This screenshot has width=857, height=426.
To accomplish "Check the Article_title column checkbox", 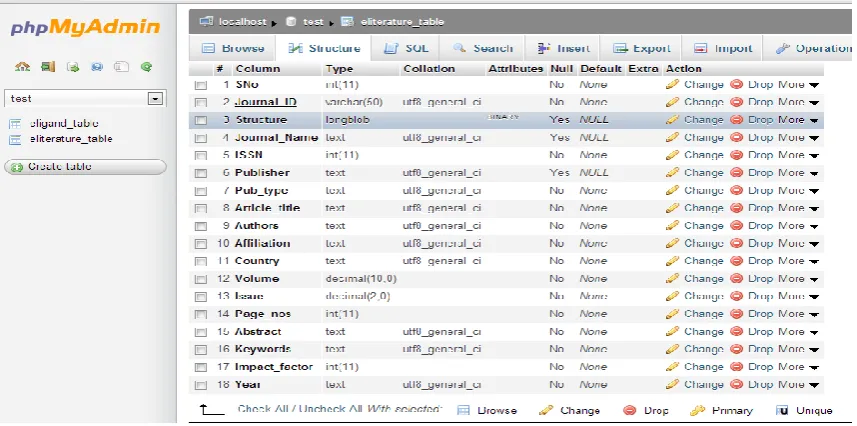I will coord(201,209).
